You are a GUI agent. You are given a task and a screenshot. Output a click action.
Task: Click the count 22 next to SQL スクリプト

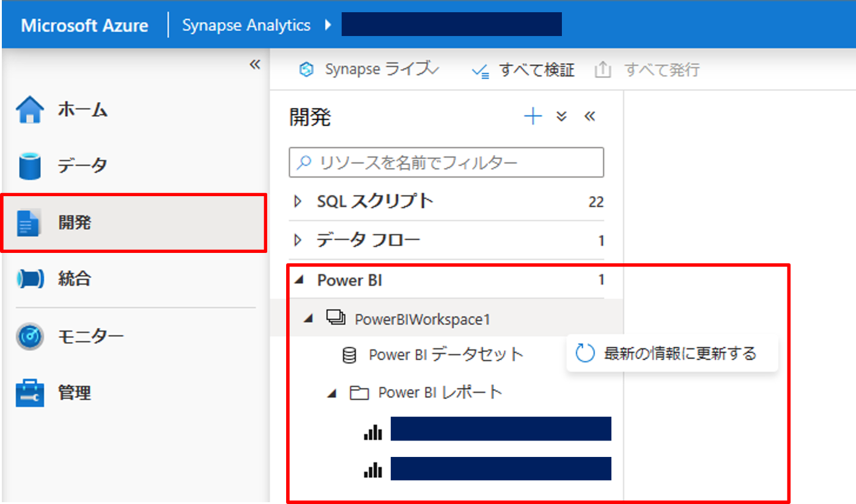point(596,202)
